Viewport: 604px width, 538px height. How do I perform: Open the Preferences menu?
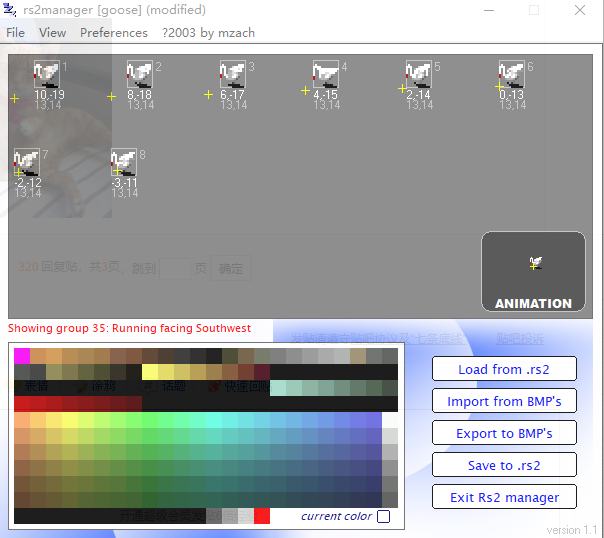114,33
